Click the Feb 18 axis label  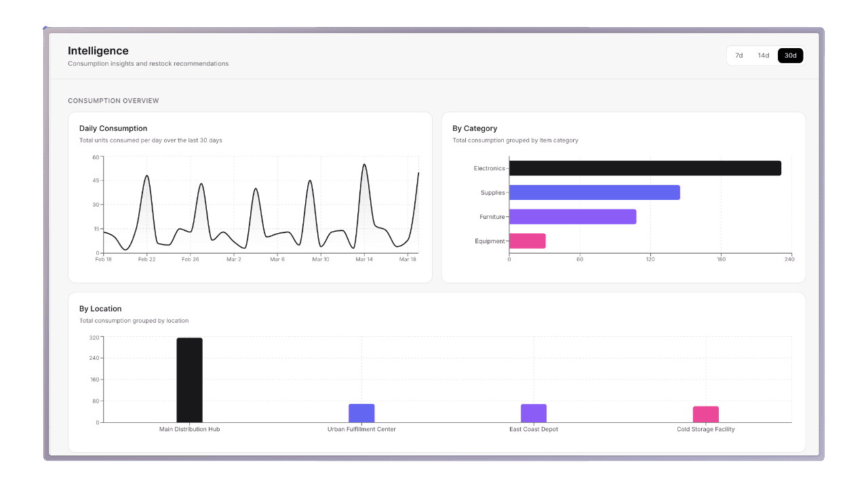tap(103, 259)
